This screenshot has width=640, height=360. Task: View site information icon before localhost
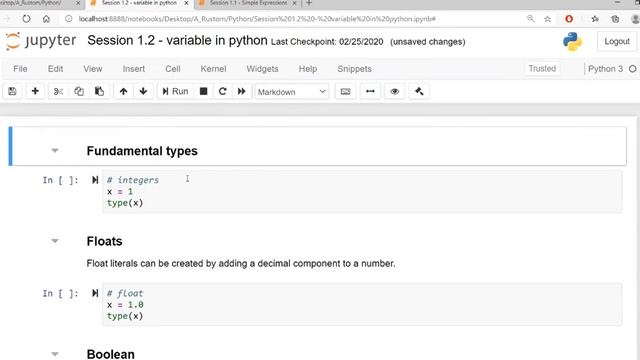coord(69,19)
